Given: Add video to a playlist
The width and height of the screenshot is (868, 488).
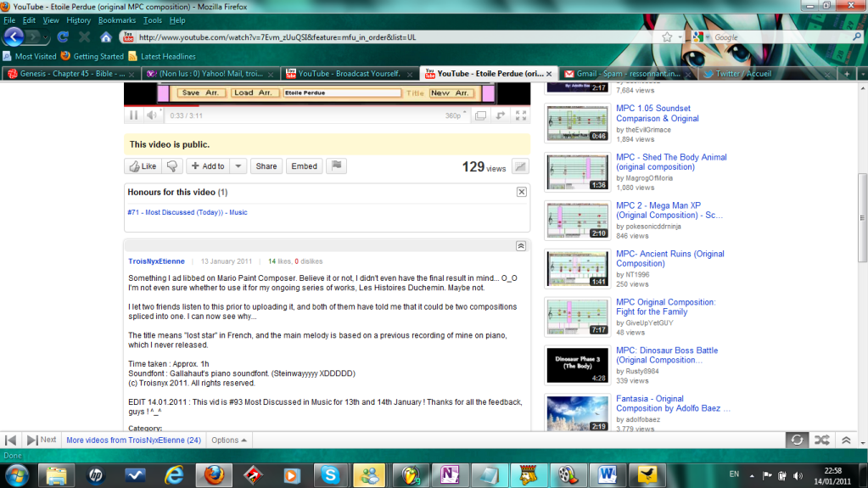Looking at the screenshot, I should pyautogui.click(x=208, y=166).
